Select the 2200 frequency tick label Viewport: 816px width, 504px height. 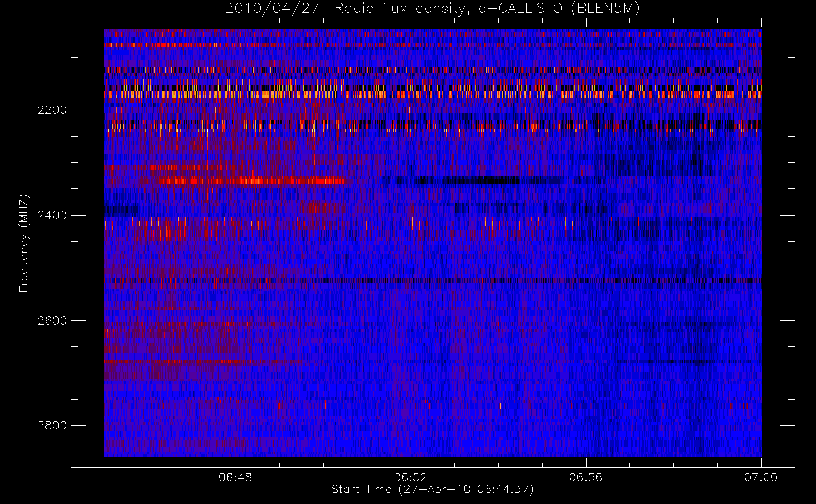pyautogui.click(x=52, y=110)
